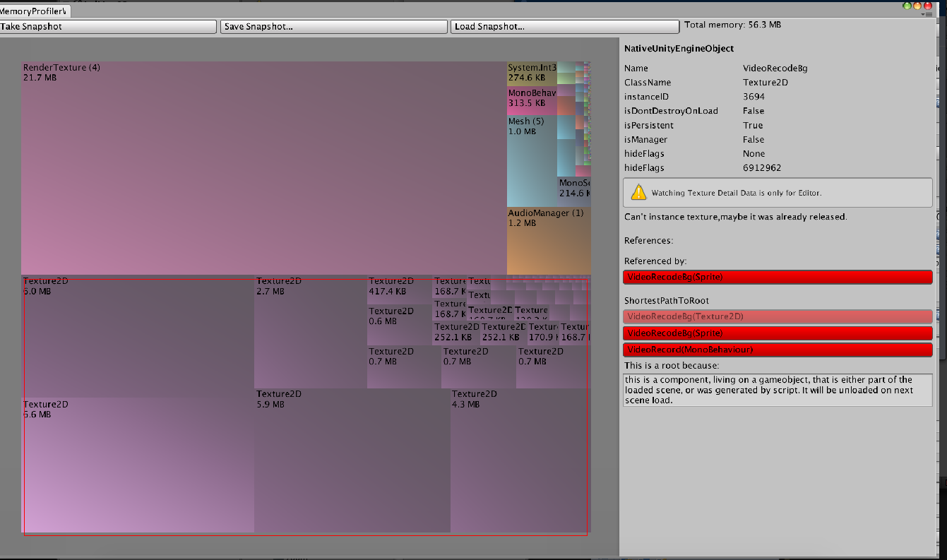Select the Texture2D 4.3 MB block
This screenshot has height=560, width=947.
point(520,460)
